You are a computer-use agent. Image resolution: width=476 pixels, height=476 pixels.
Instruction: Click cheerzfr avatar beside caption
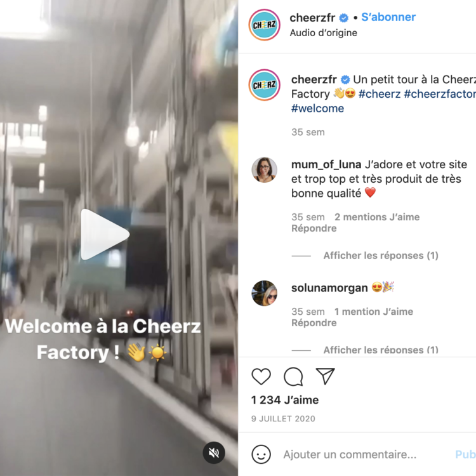coord(265,84)
